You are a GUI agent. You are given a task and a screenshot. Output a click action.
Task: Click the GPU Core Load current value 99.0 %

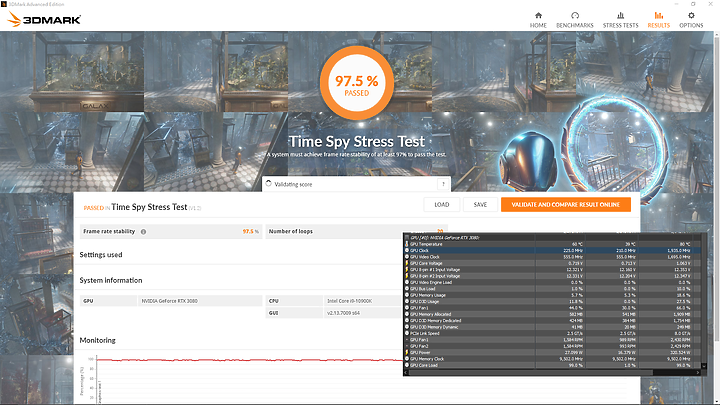point(576,365)
